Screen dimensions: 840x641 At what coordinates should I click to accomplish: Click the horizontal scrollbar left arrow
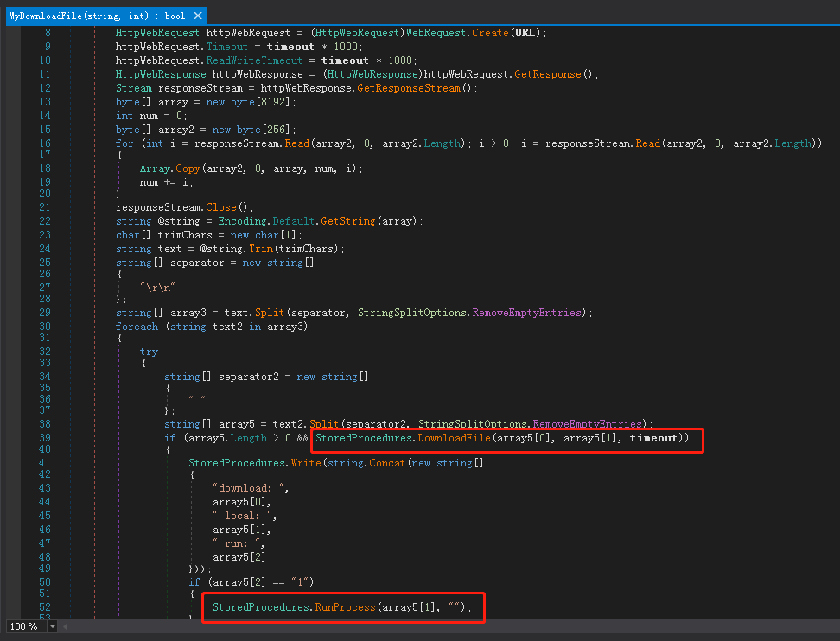coord(66,626)
